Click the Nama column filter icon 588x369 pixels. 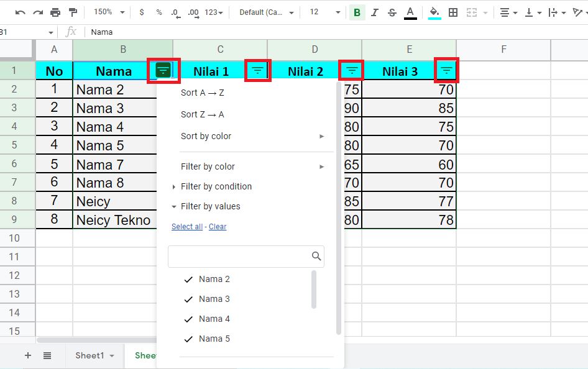[x=163, y=70]
